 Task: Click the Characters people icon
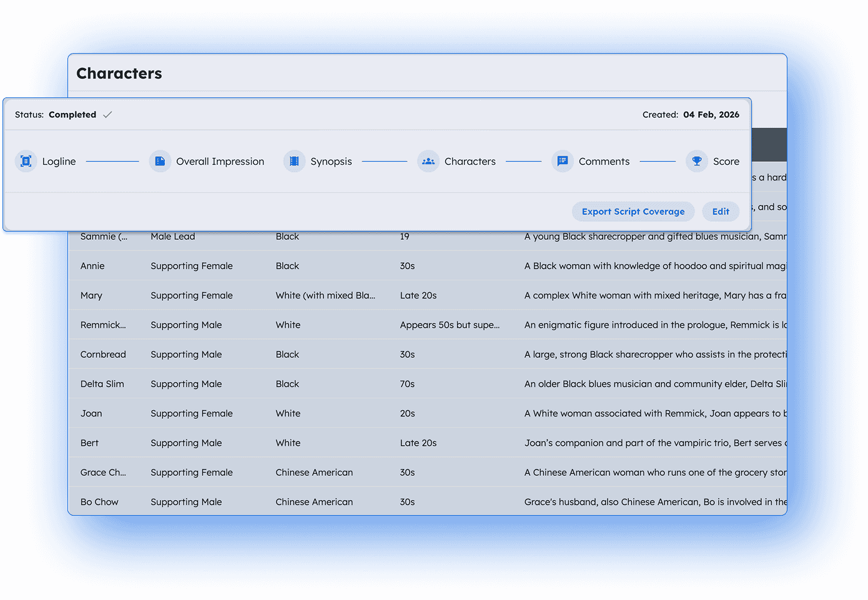428,161
